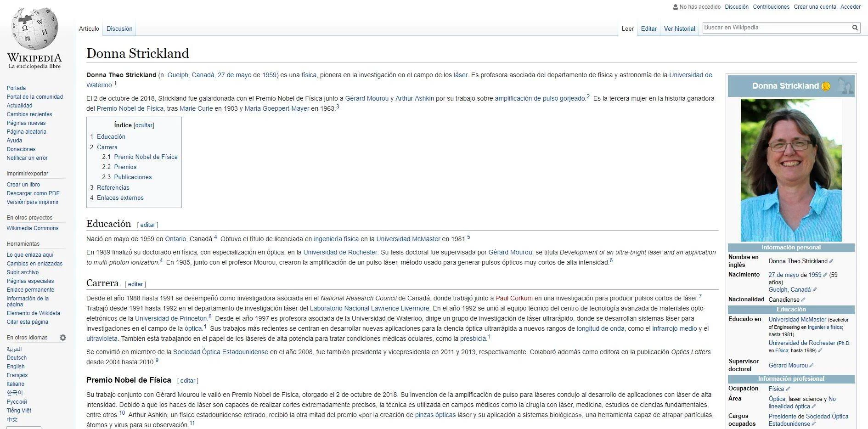868x429 pixels.
Task: Hide the Índice table of contents
Action: click(x=144, y=125)
